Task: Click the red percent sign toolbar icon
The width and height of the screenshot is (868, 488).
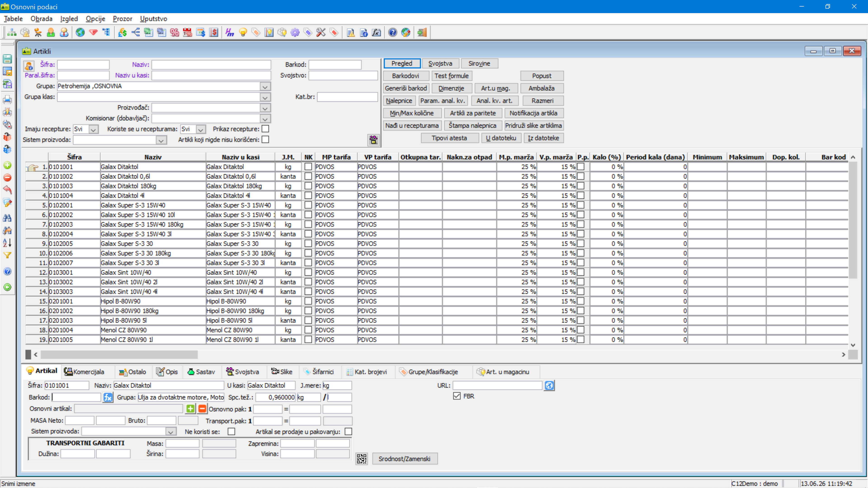Action: (174, 32)
